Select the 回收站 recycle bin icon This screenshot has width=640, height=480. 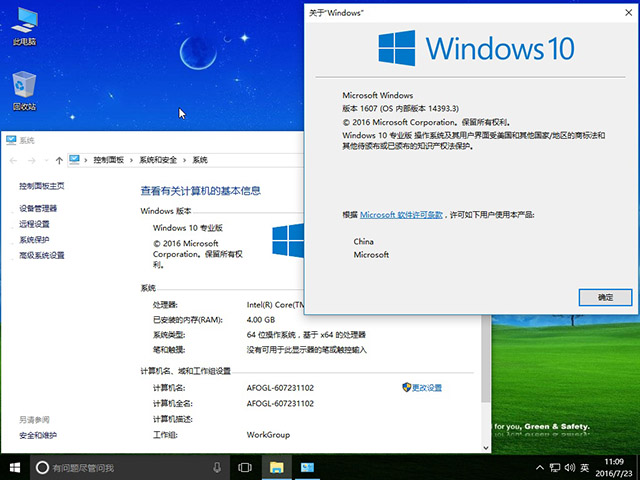pyautogui.click(x=24, y=88)
